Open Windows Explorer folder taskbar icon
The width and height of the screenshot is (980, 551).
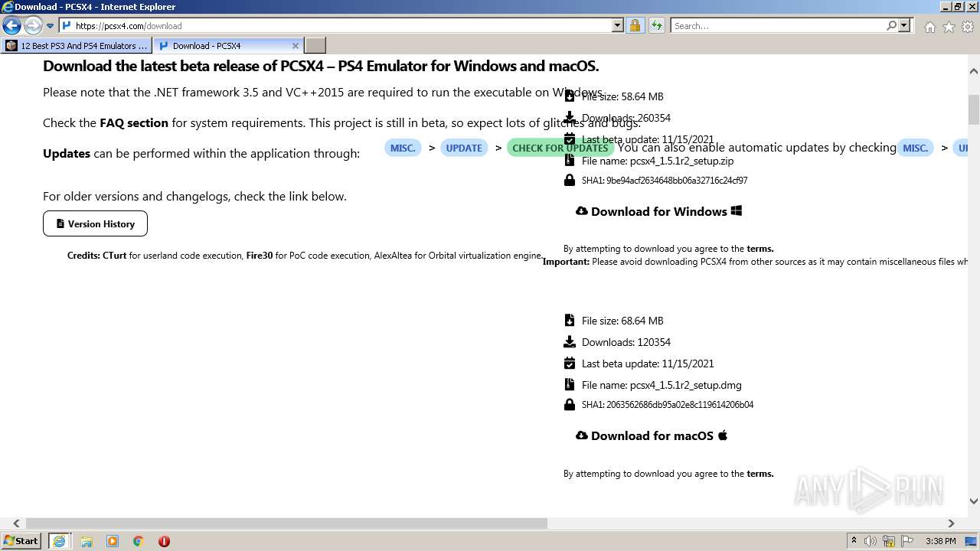[87, 541]
